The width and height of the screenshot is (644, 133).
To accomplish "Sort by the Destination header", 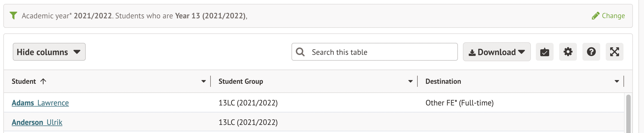I will (443, 82).
